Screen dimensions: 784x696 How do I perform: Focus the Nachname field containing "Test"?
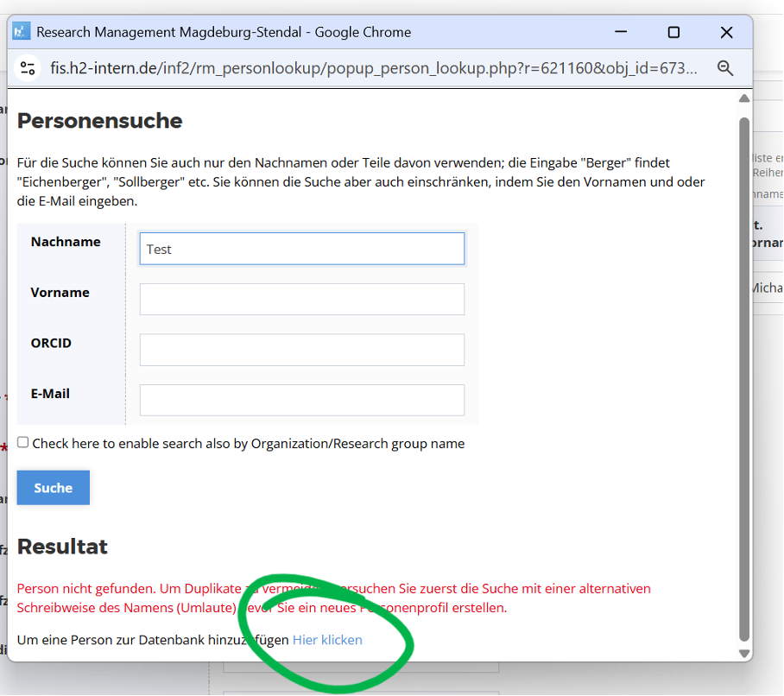(301, 249)
